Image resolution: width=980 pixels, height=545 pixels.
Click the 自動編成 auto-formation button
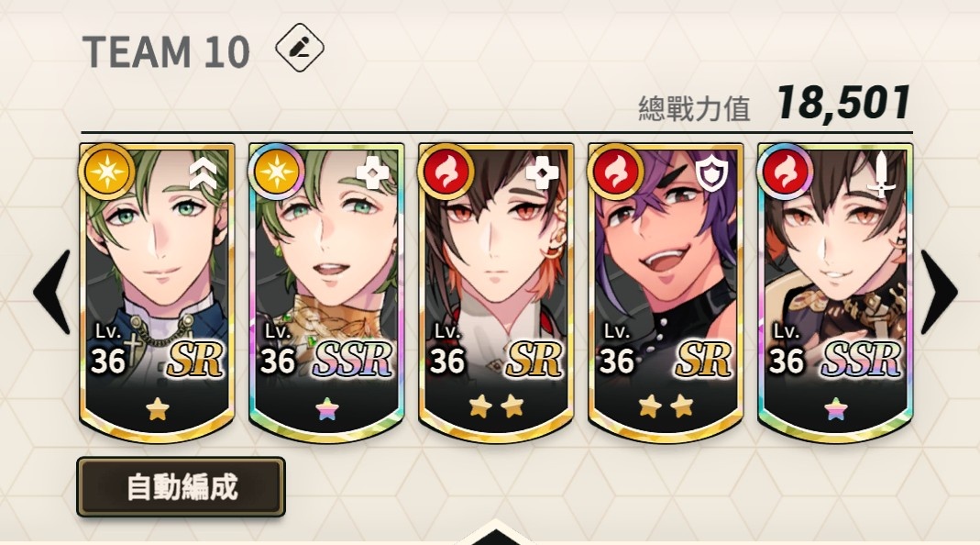pos(182,487)
